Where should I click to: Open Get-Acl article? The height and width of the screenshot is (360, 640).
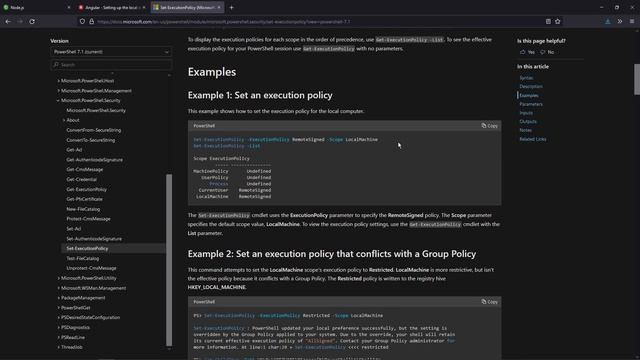74,150
